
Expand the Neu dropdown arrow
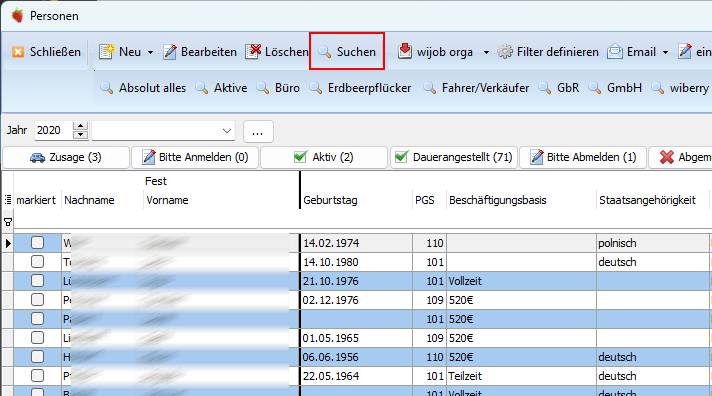click(150, 52)
